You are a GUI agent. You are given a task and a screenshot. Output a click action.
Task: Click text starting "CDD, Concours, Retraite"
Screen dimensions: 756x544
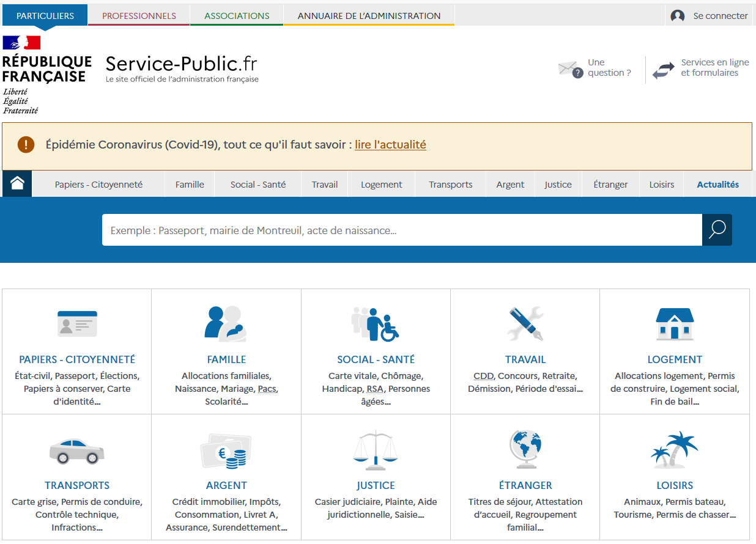tap(525, 382)
